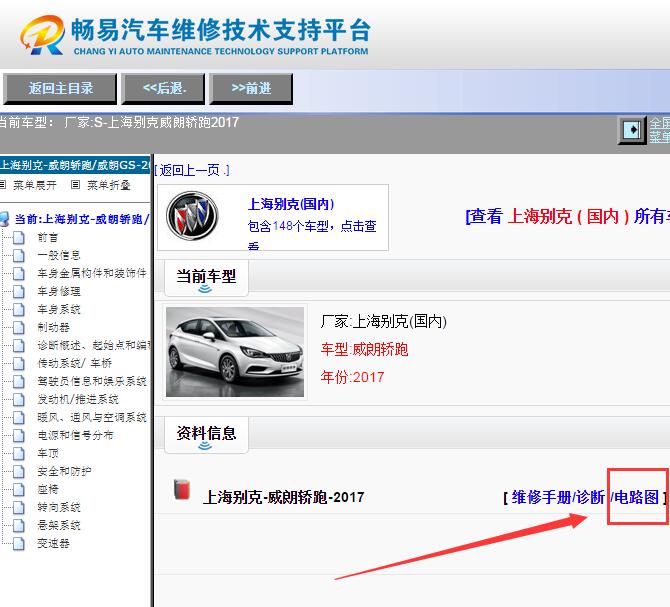Open the 变速器 tree item

click(x=53, y=543)
